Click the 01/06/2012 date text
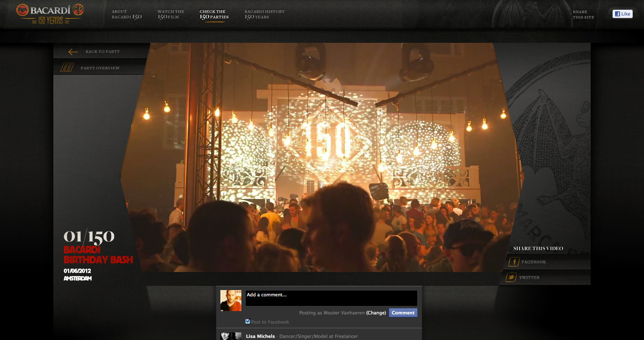 coord(77,271)
